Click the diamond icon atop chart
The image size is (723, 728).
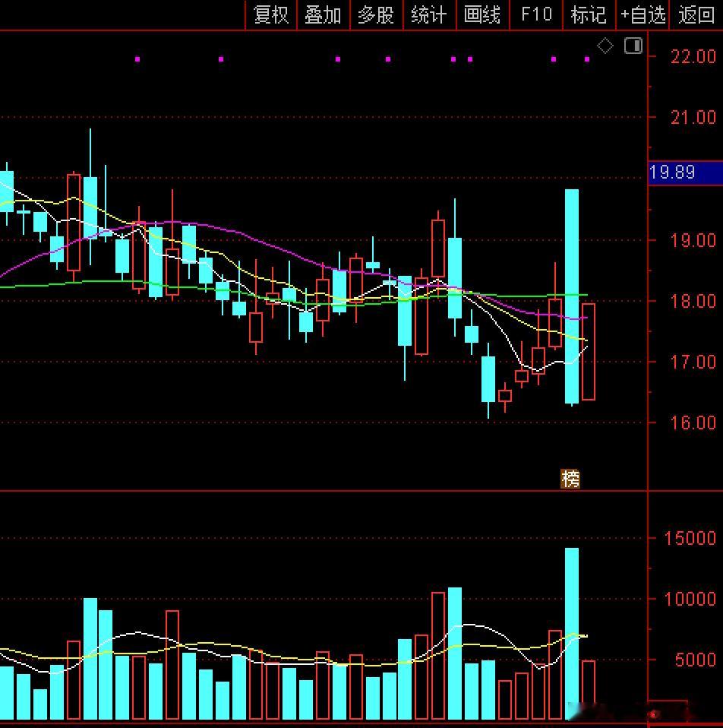coord(605,46)
